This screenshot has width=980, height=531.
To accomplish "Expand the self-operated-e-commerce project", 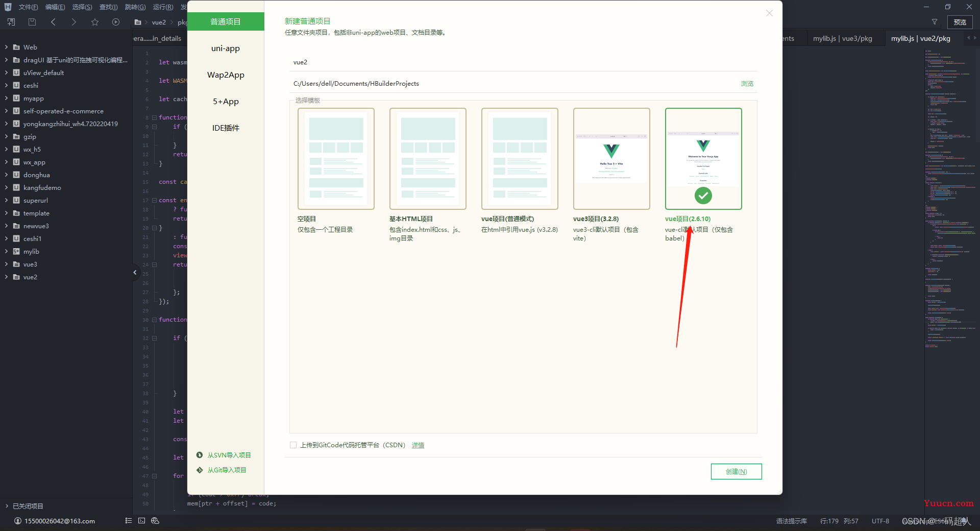I will coord(7,111).
